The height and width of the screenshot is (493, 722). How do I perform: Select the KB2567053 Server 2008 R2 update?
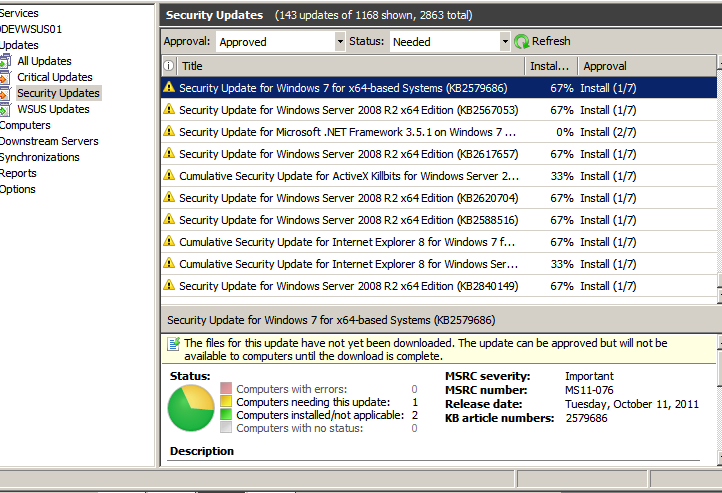tap(439, 110)
